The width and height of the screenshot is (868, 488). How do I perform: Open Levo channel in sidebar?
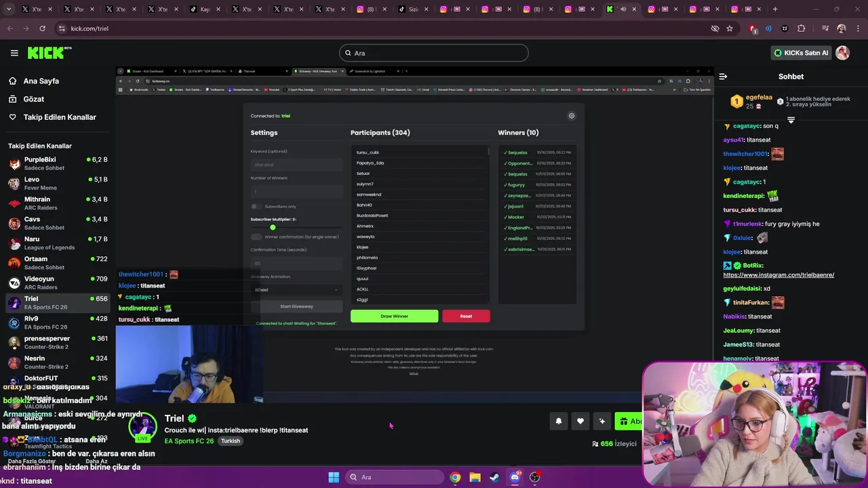58,183
